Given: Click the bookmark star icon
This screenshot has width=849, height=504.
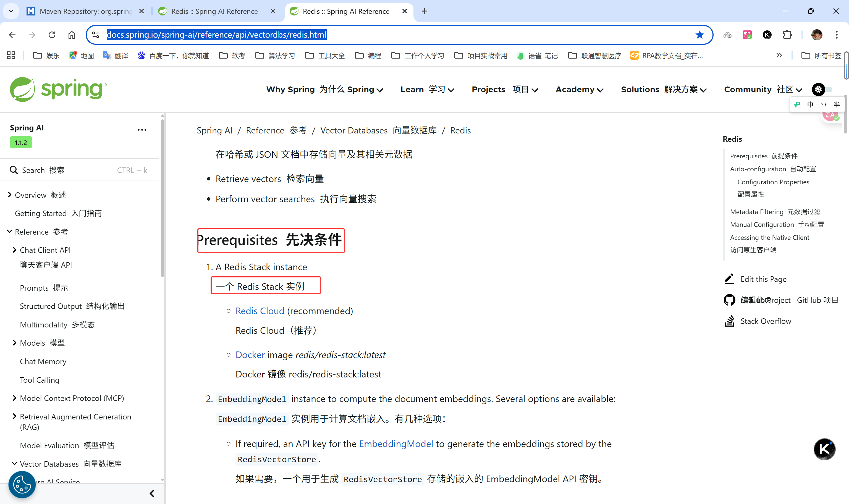Looking at the screenshot, I should (x=699, y=35).
